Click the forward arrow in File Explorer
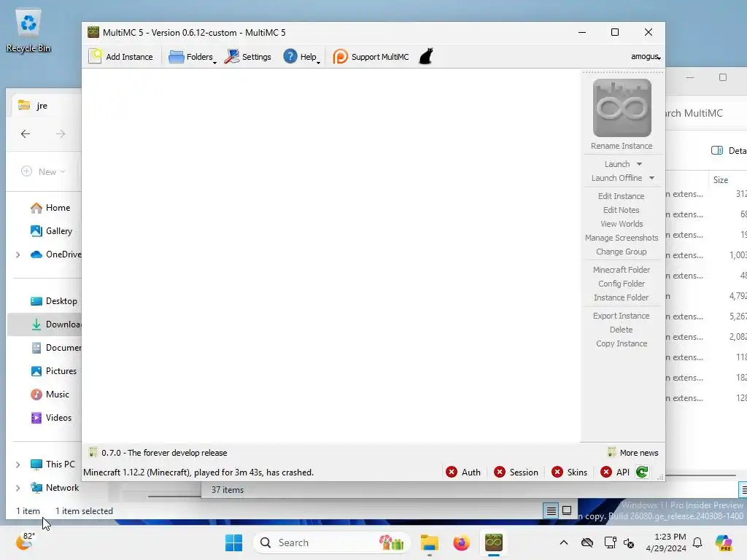Viewport: 747px width, 560px height. point(61,134)
